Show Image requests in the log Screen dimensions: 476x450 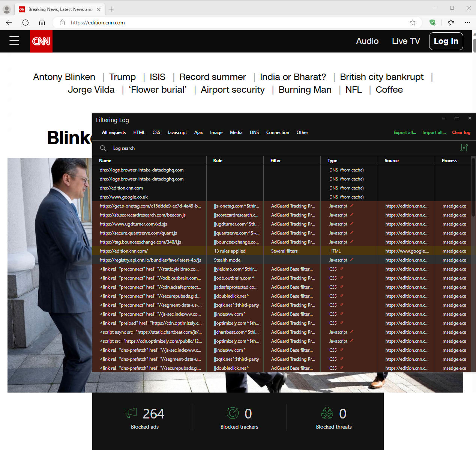point(216,132)
